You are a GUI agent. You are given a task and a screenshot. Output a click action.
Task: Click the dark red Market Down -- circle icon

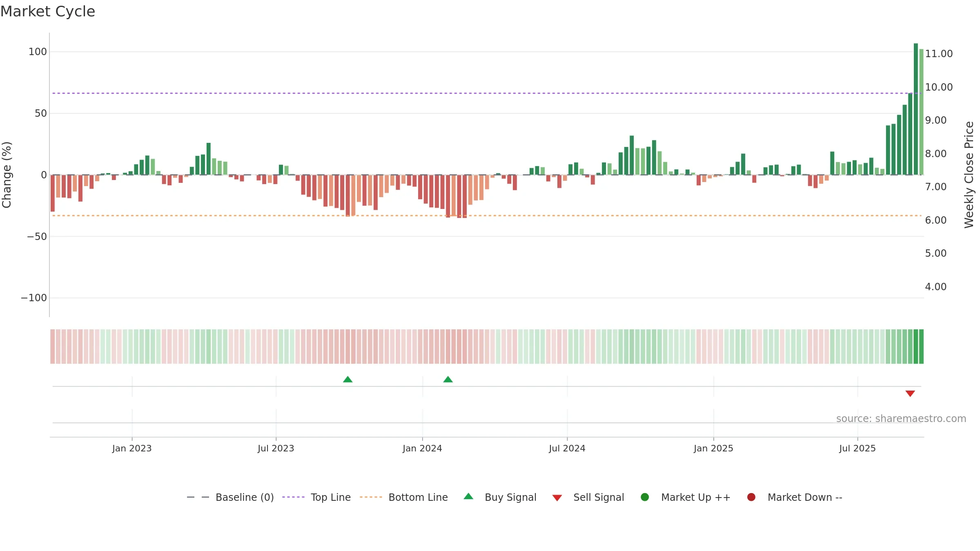(x=751, y=497)
